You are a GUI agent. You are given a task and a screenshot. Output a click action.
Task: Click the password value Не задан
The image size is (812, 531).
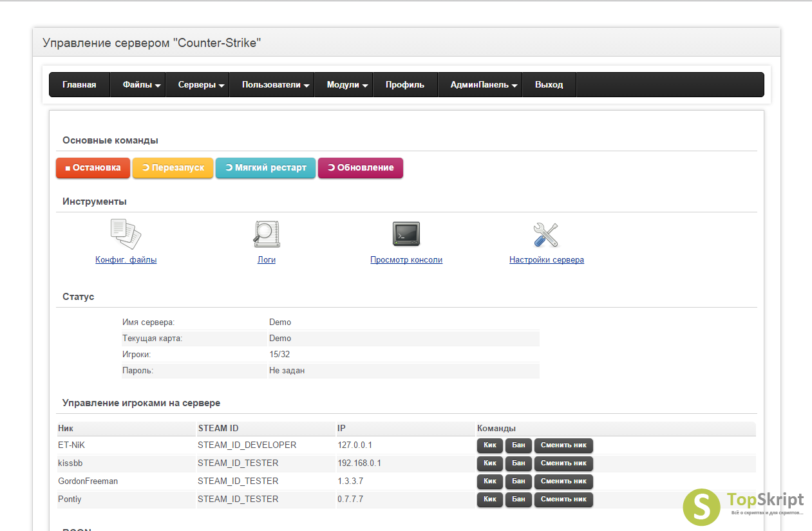click(287, 371)
